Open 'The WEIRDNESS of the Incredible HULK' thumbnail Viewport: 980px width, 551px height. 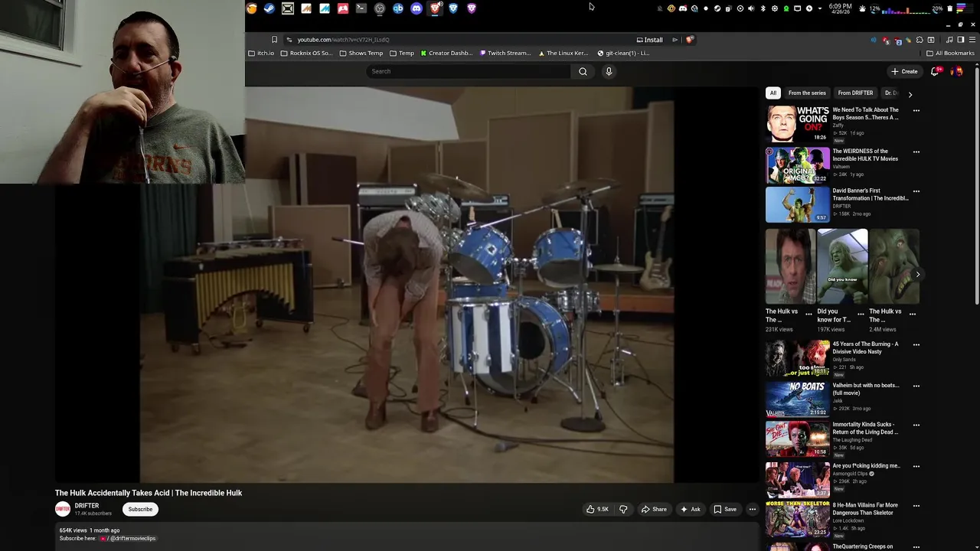(x=798, y=165)
